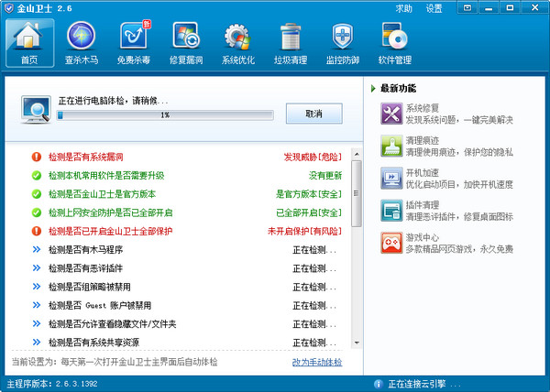Open the 求助 help menu
The image size is (550, 392).
[x=403, y=8]
